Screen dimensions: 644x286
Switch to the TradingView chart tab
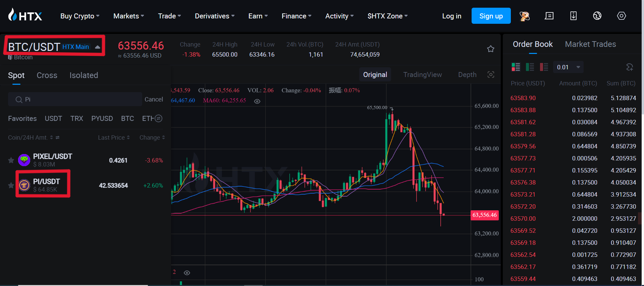422,75
